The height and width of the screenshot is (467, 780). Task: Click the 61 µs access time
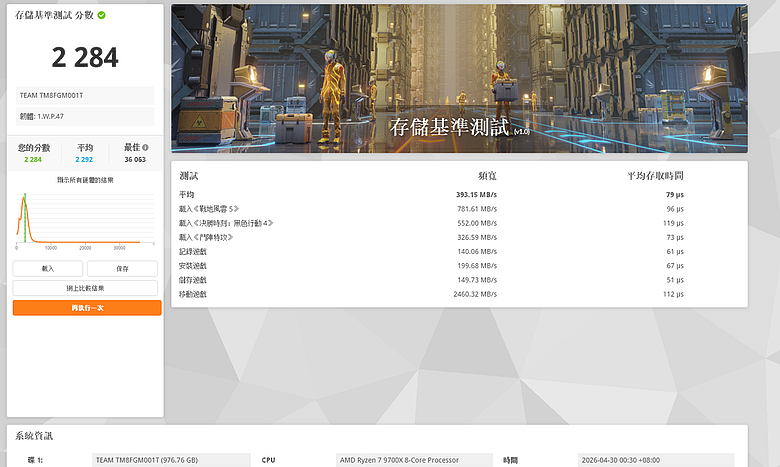pos(675,252)
